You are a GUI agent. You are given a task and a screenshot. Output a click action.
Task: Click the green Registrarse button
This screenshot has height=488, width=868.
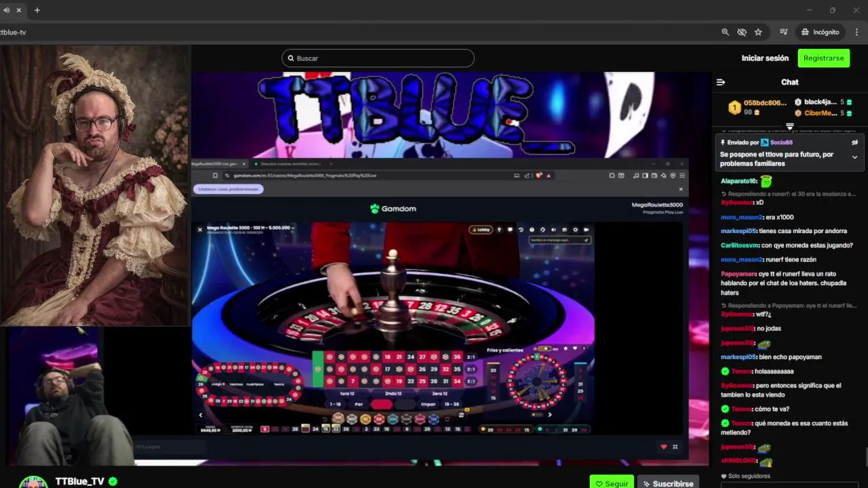point(823,58)
